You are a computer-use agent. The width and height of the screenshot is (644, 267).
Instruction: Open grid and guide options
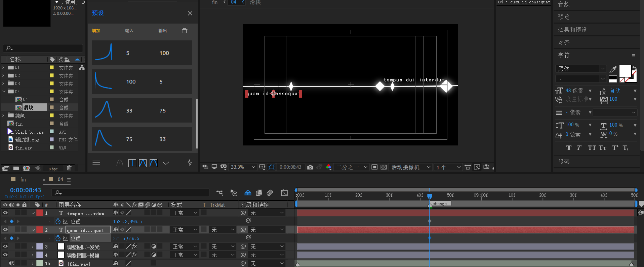[x=262, y=167]
